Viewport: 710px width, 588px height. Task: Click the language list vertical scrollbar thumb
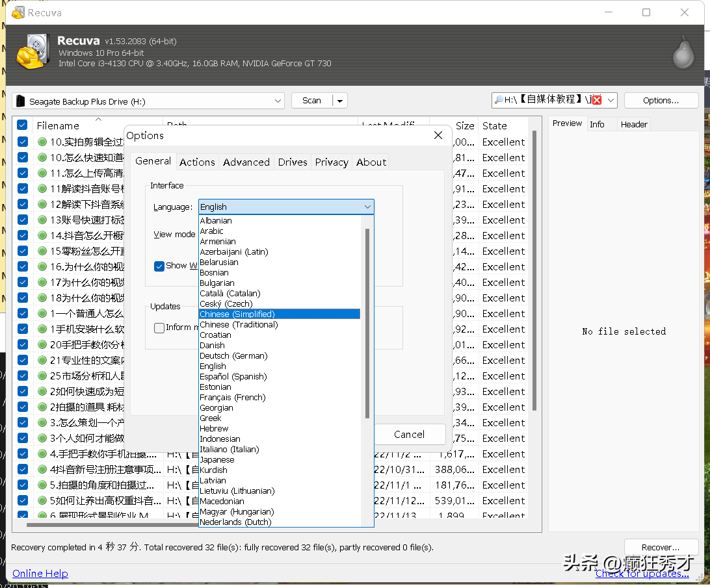tap(367, 323)
